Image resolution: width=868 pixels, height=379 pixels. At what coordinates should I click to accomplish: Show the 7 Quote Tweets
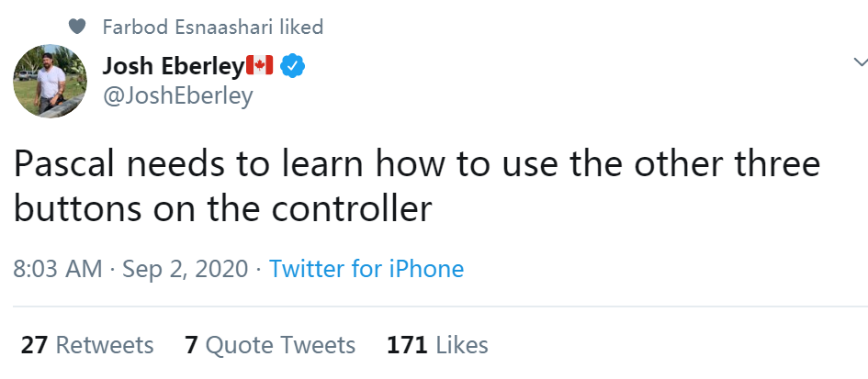click(270, 345)
